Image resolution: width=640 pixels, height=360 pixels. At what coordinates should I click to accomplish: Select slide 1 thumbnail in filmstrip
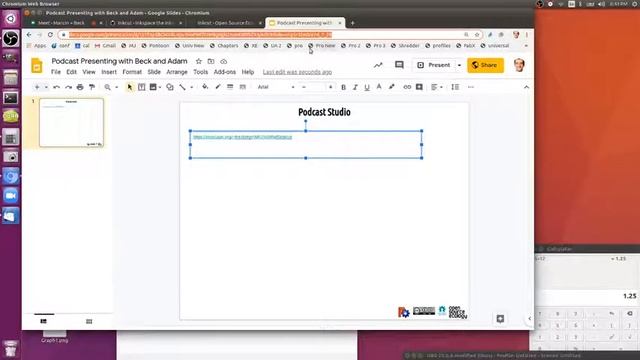[71, 122]
